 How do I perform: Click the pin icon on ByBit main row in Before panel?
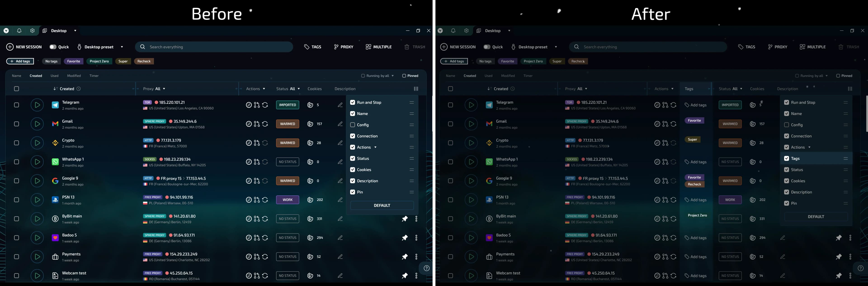[x=405, y=219]
